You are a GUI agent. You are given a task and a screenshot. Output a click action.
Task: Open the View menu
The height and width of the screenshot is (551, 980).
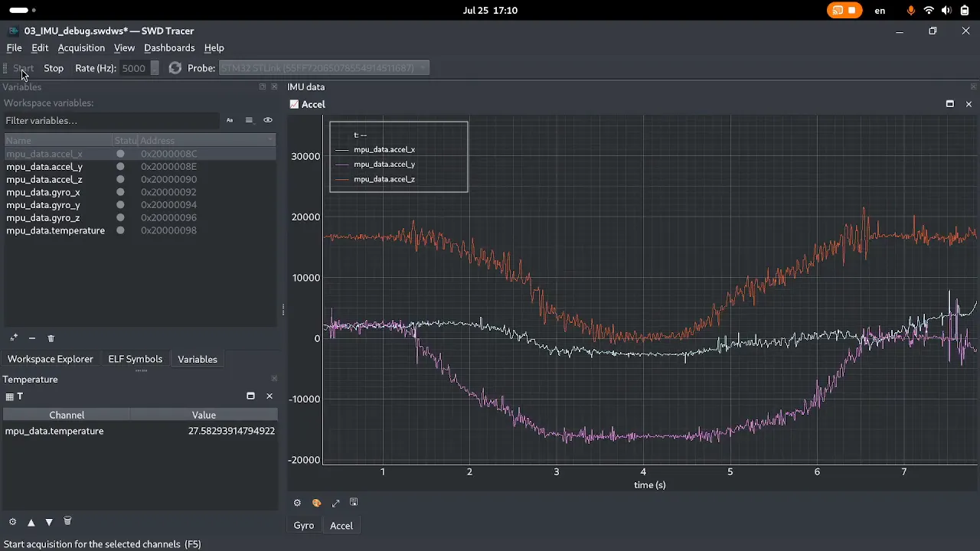point(124,47)
